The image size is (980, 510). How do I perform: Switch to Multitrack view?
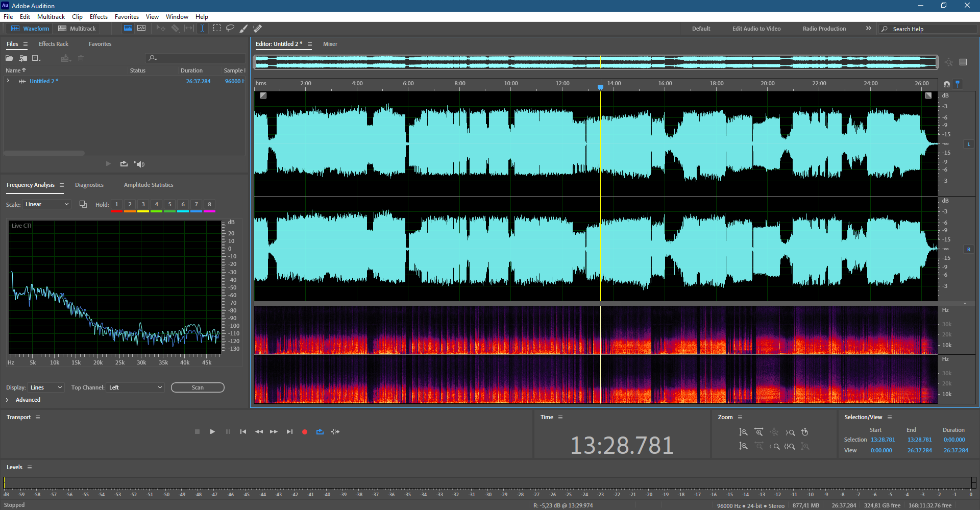click(77, 29)
